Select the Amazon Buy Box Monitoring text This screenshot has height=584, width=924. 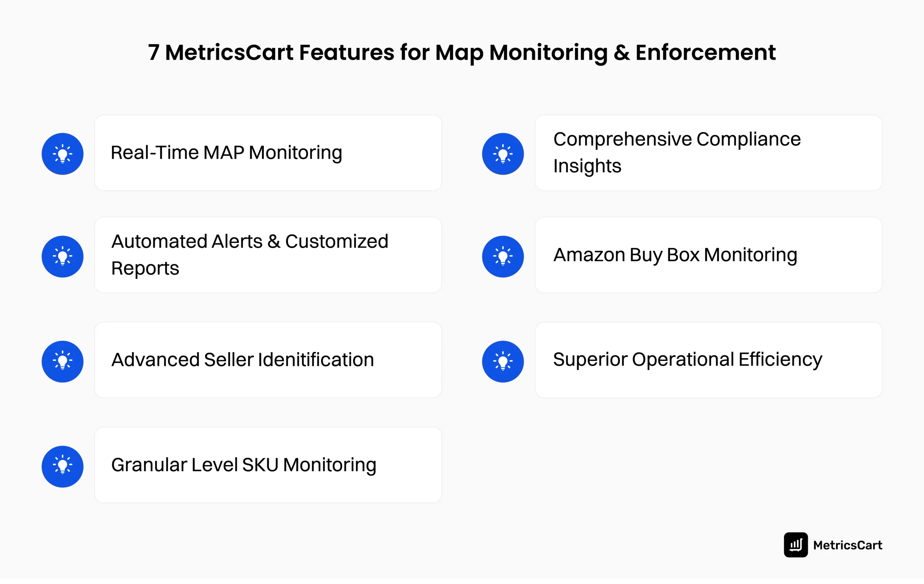tap(675, 255)
